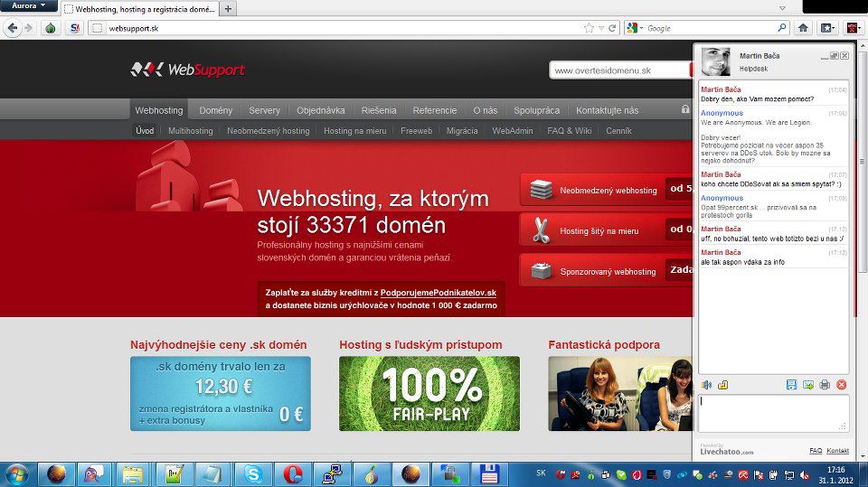Open the FAQ & Wiki submenu link
The width and height of the screenshot is (868, 487).
[x=569, y=131]
